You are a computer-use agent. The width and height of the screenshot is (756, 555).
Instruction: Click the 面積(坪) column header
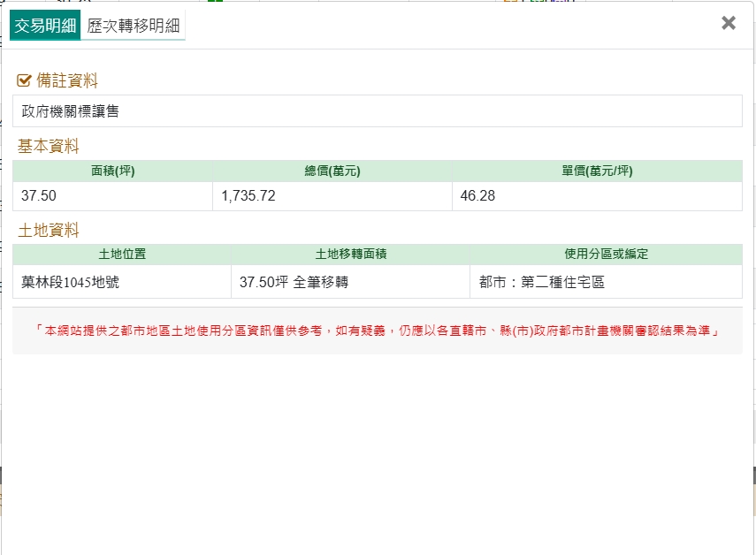coord(112,171)
